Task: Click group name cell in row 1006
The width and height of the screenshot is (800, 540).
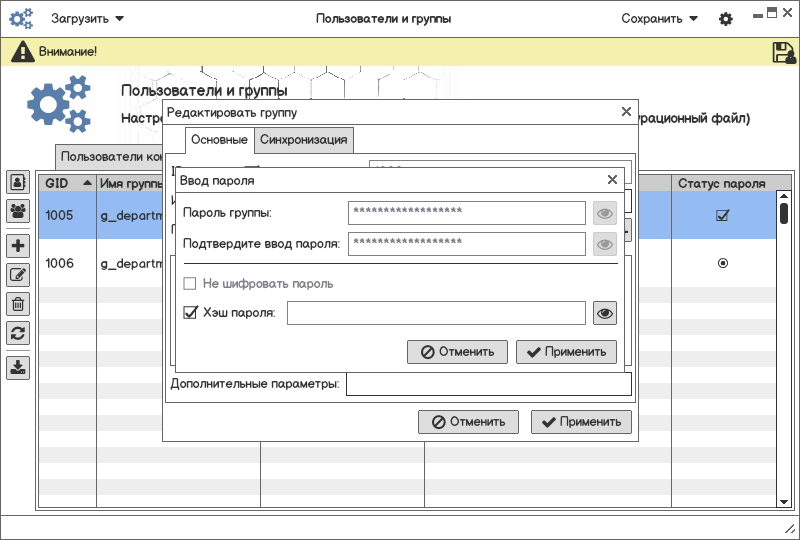Action: tap(130, 263)
